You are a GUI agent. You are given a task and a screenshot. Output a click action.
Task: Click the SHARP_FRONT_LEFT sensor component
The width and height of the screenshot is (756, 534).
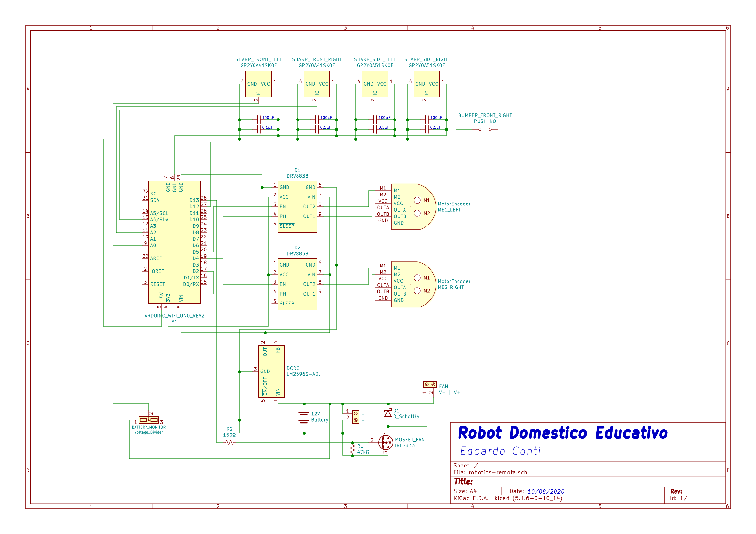pyautogui.click(x=258, y=84)
